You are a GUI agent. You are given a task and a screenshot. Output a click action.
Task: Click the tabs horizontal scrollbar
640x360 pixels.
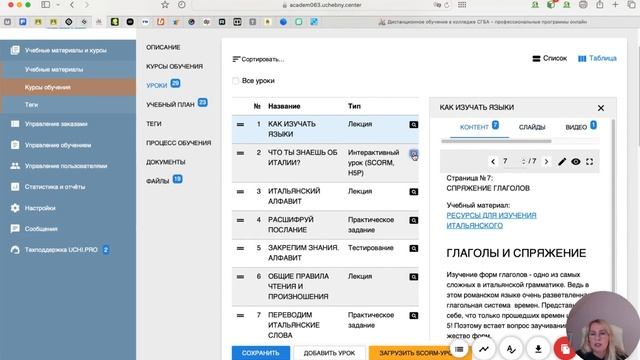click(x=496, y=141)
